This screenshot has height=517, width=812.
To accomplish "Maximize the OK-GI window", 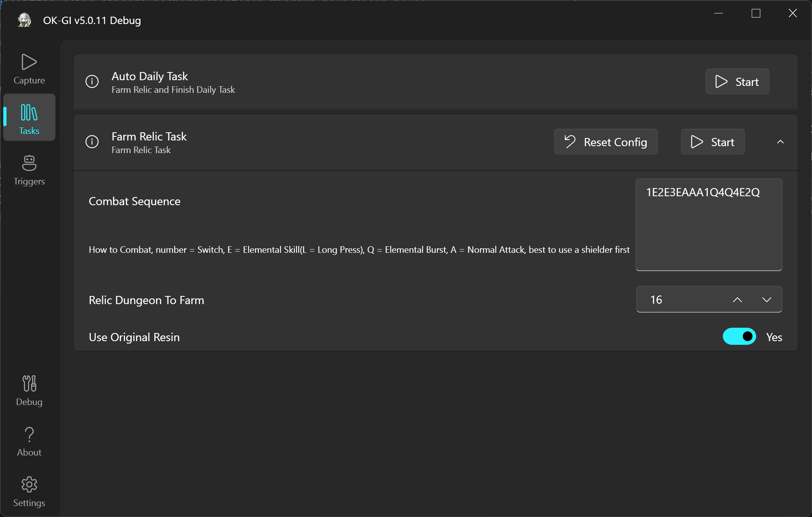I will (x=756, y=13).
